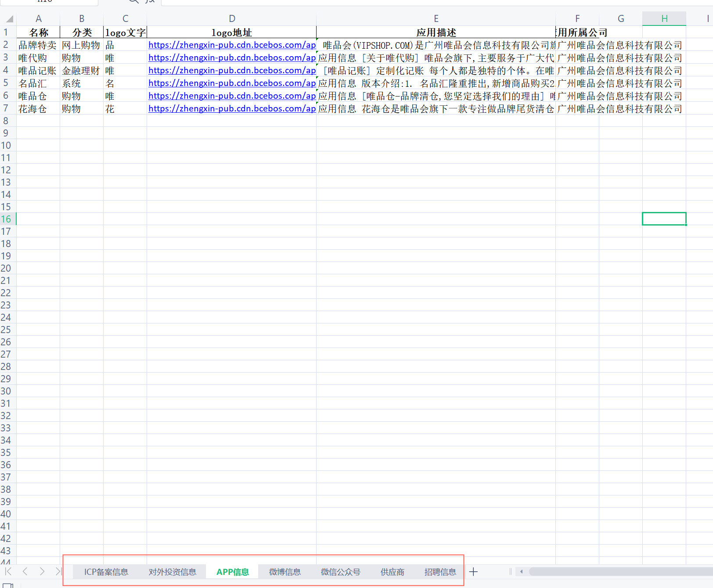Select column E header

pos(436,18)
